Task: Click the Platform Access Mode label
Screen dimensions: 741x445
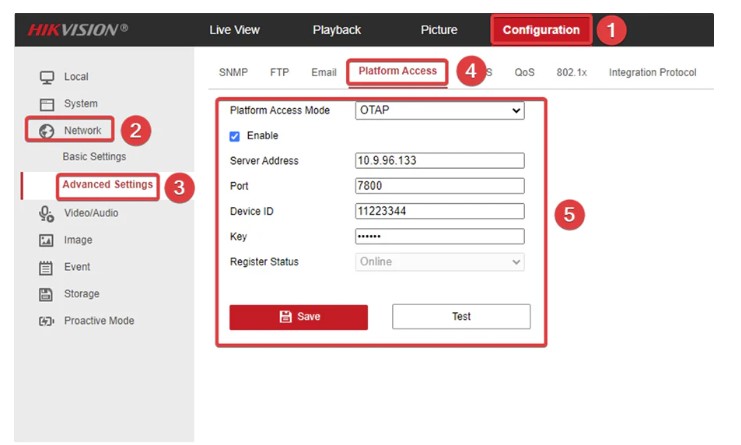Action: tap(280, 111)
